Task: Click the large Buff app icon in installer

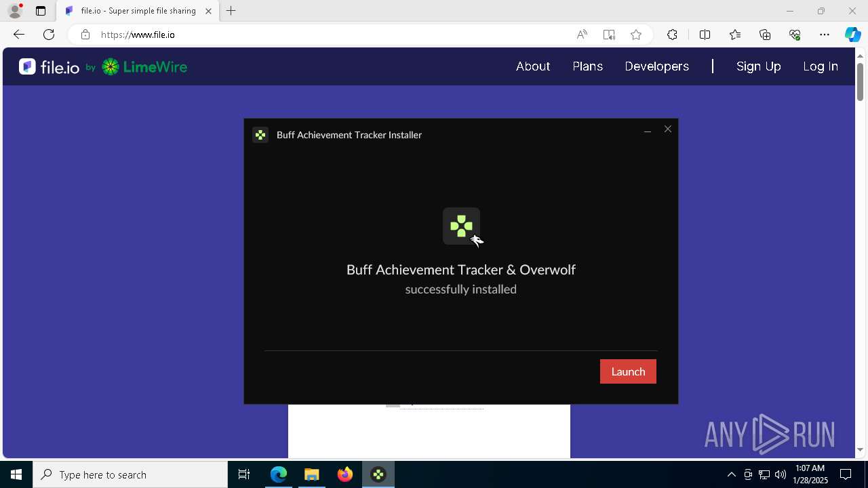Action: pos(461,226)
